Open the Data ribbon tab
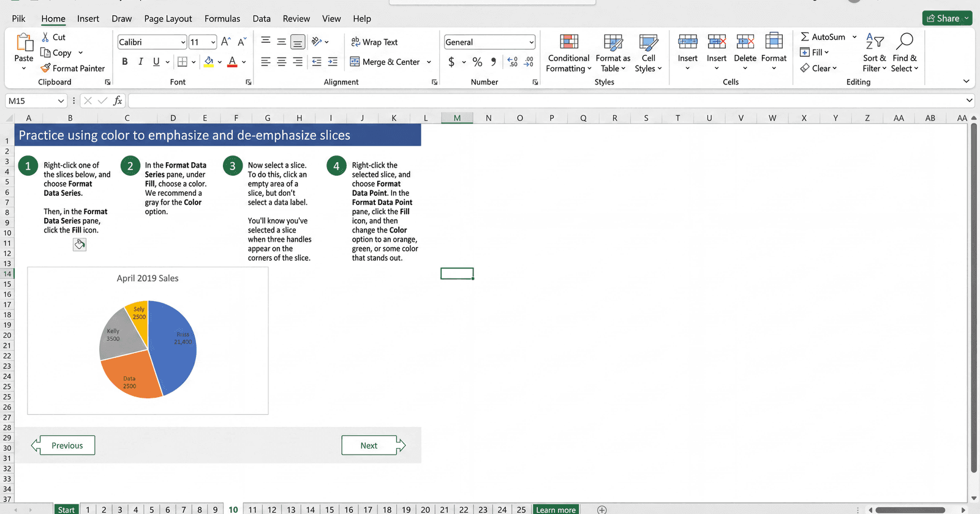The height and width of the screenshot is (514, 980). pyautogui.click(x=262, y=18)
